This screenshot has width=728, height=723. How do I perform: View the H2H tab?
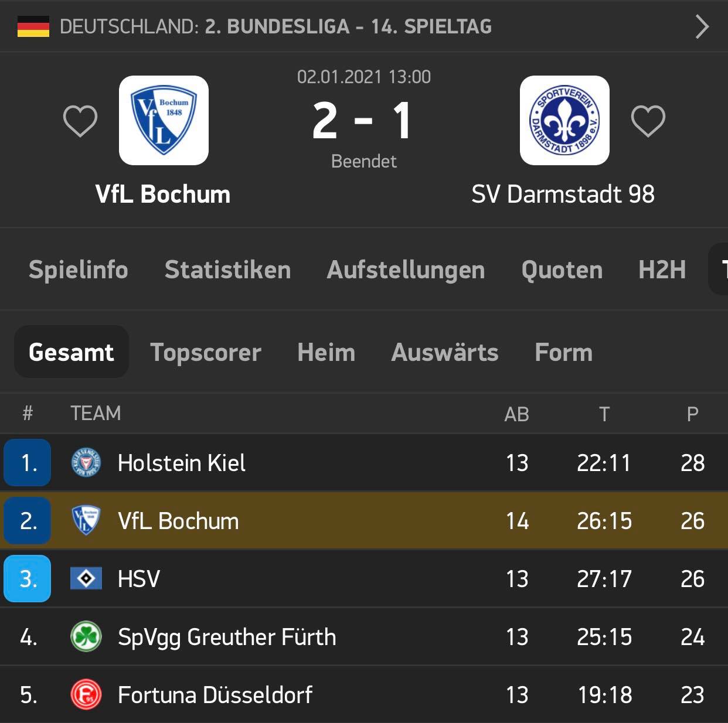(662, 270)
